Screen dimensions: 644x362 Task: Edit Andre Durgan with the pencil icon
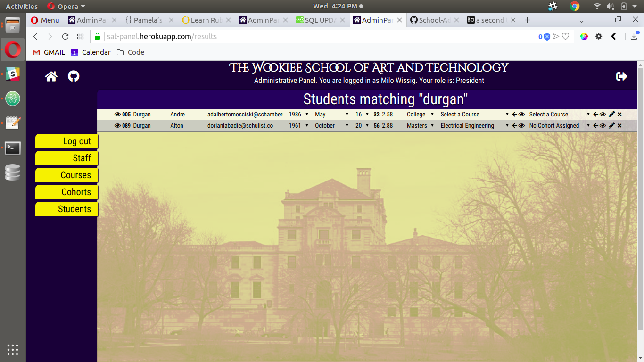(x=611, y=114)
